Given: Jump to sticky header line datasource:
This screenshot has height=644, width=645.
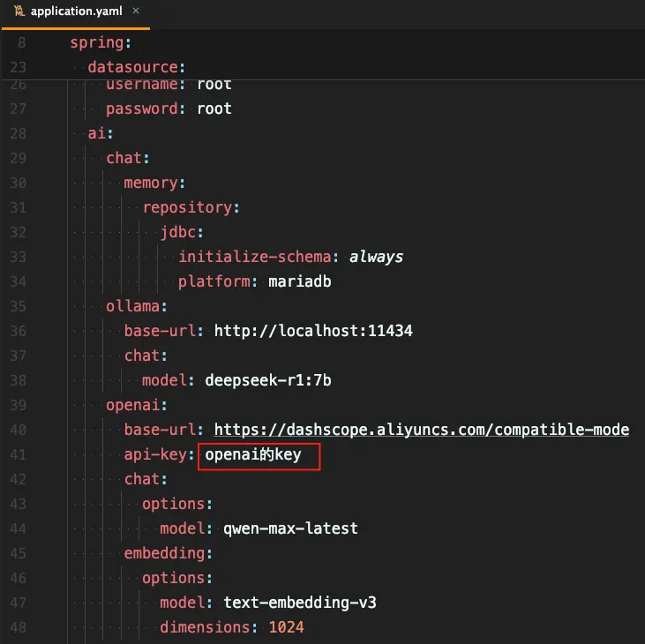Looking at the screenshot, I should tap(136, 67).
